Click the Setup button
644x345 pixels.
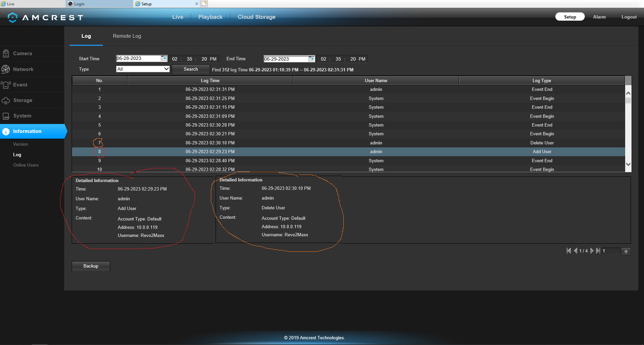coord(570,17)
